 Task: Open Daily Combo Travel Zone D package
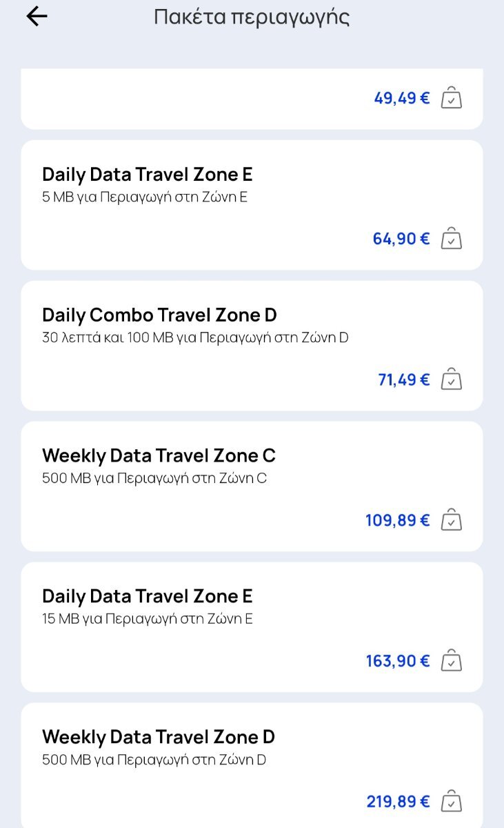coord(159,315)
